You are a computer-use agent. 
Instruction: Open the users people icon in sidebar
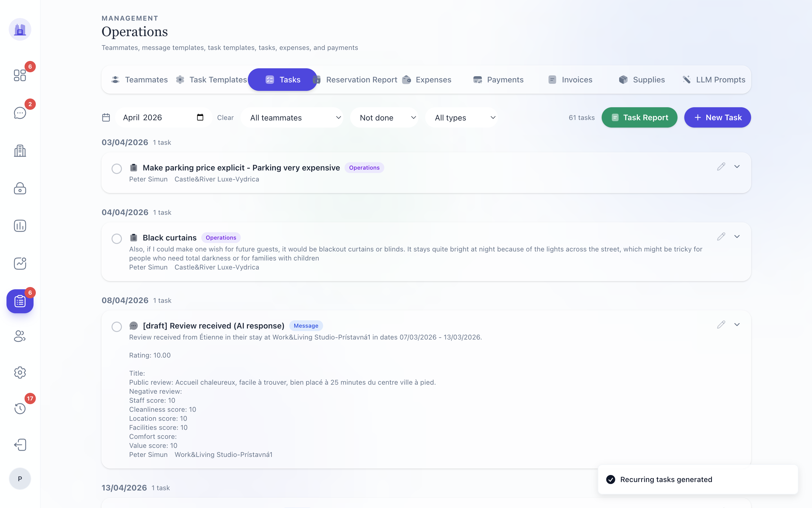pyautogui.click(x=20, y=336)
